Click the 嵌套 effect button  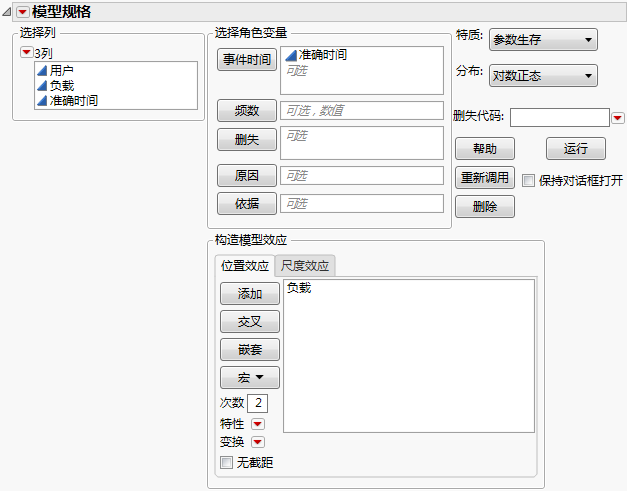(x=250, y=349)
